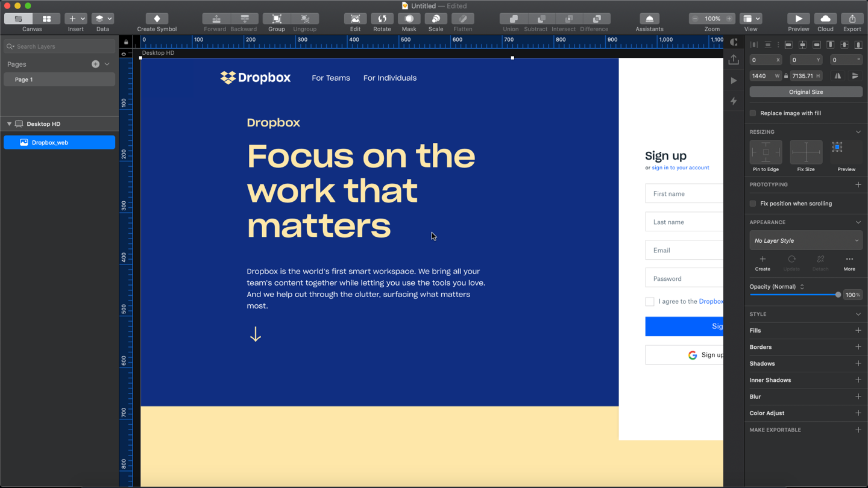Flip the layer vertically
Screen dimensions: 868x488
(855, 76)
